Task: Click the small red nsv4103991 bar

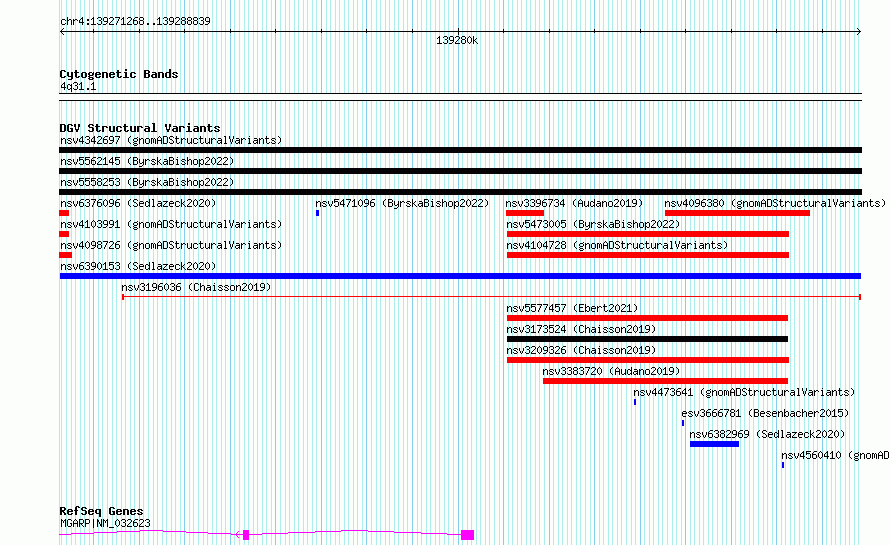Action: 64,234
